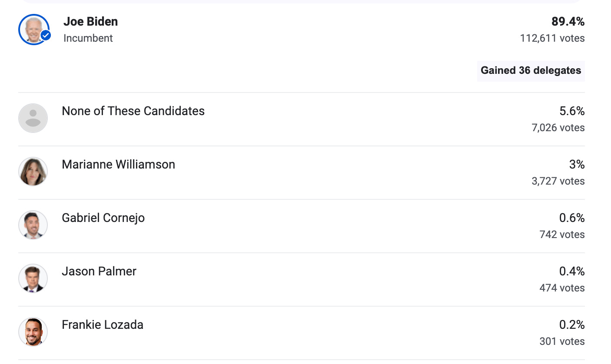Open the Gabriel Cornejo name link
The height and width of the screenshot is (364, 611).
[x=103, y=218]
